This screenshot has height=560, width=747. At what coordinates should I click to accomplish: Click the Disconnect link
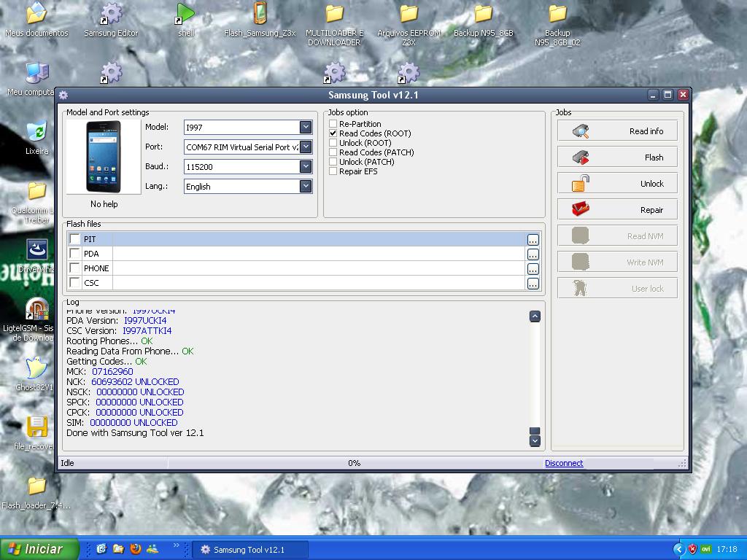click(564, 463)
